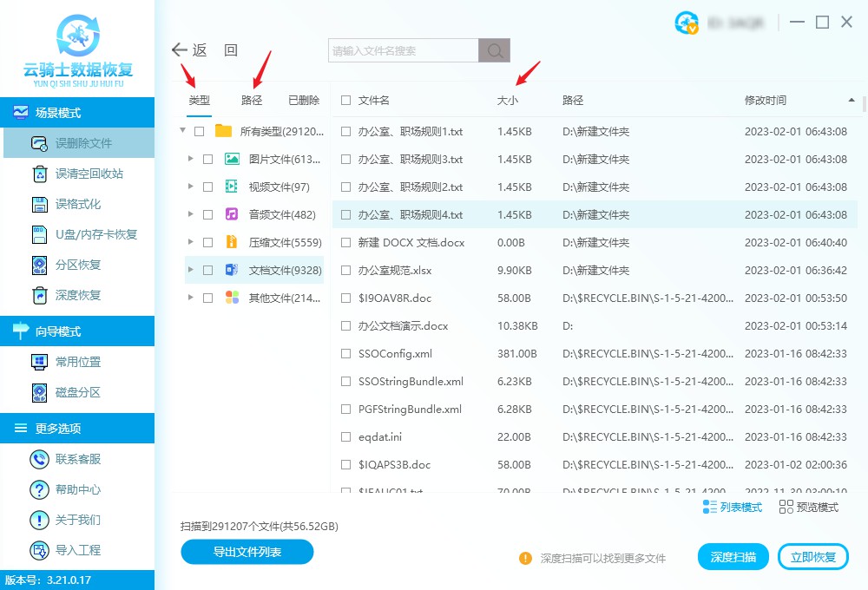Image resolution: width=868 pixels, height=590 pixels.
Task: Switch to the 已删除 tab
Action: [303, 100]
